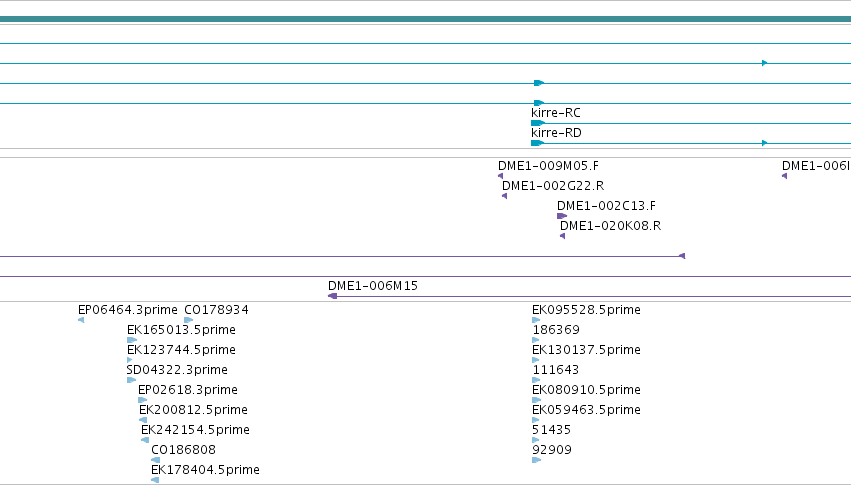Select the kirre-RD transcript label
This screenshot has height=485, width=851.
556,133
